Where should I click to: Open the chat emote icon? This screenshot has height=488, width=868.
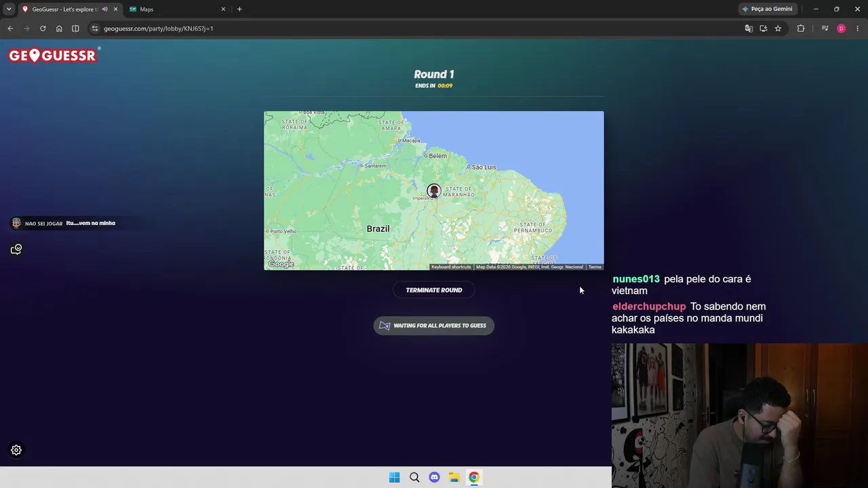tap(16, 249)
